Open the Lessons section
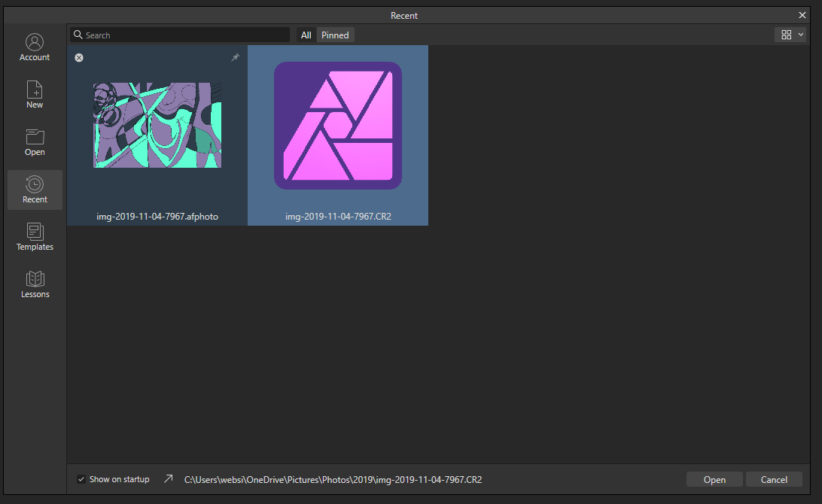 point(35,284)
